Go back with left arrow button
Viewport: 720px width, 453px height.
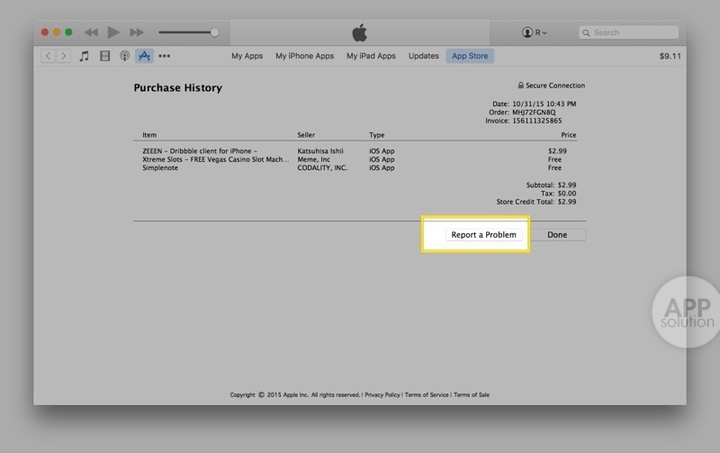click(48, 56)
